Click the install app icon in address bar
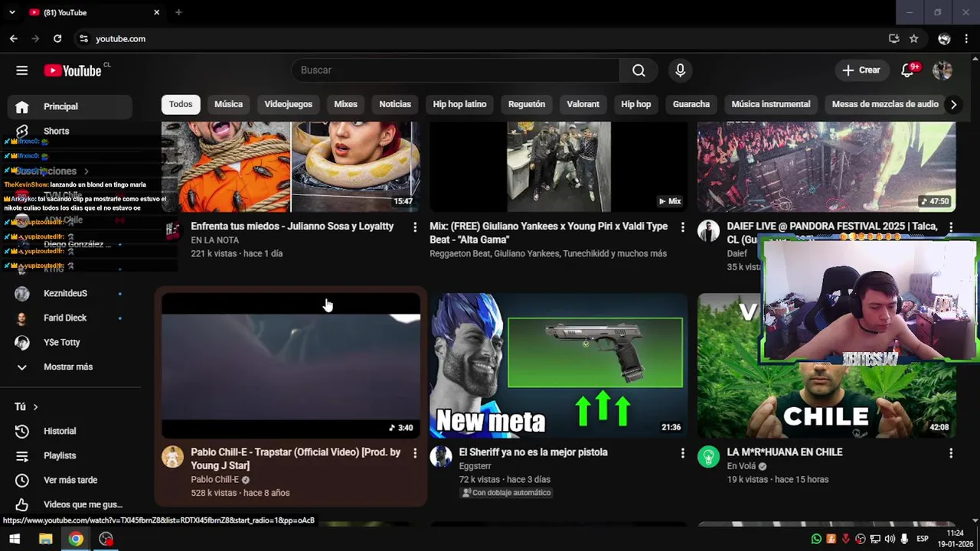The image size is (980, 551). coord(893,38)
